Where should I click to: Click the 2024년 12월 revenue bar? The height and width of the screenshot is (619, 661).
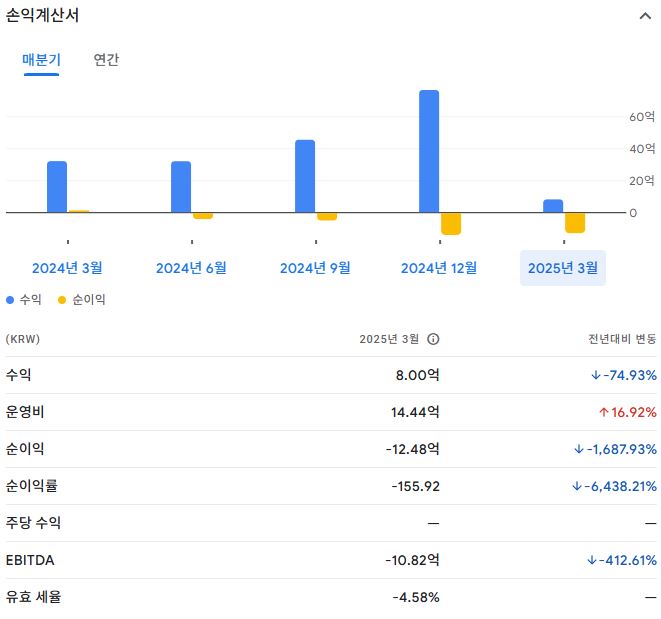[x=429, y=151]
